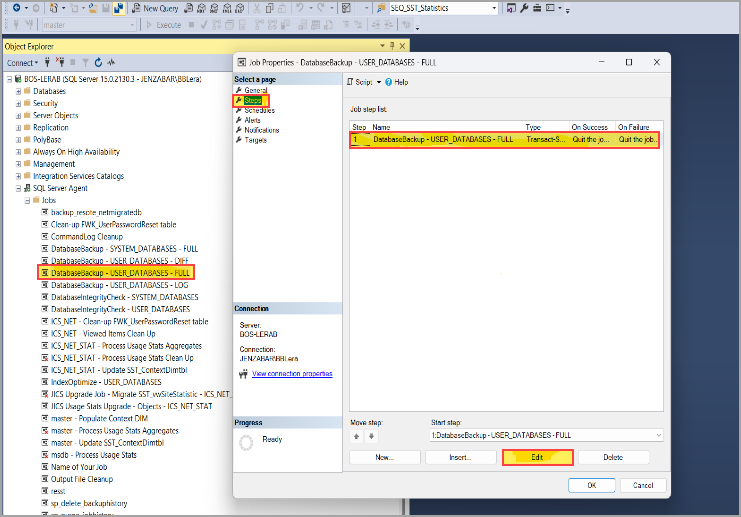Select the sp_delete_backuphistory job
This screenshot has height=517, width=741.
pos(89,503)
